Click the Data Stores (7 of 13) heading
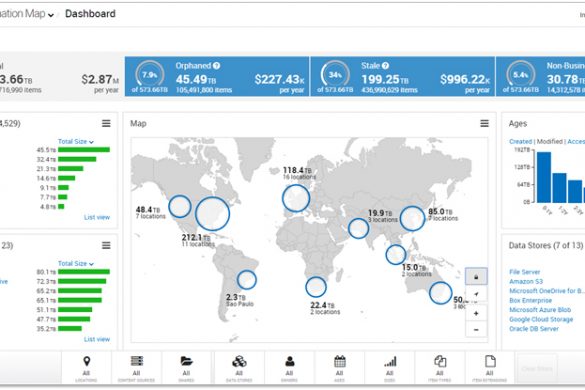This screenshot has width=585, height=390. [545, 245]
